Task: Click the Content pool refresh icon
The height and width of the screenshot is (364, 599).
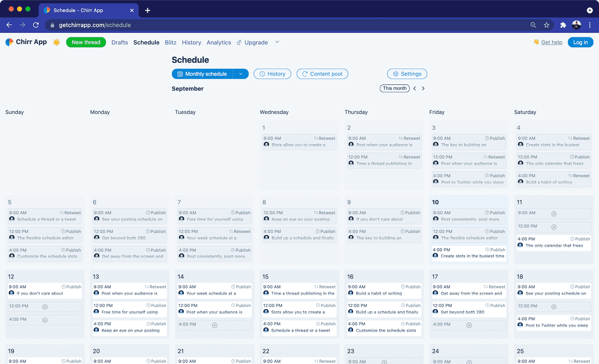Action: (x=305, y=74)
